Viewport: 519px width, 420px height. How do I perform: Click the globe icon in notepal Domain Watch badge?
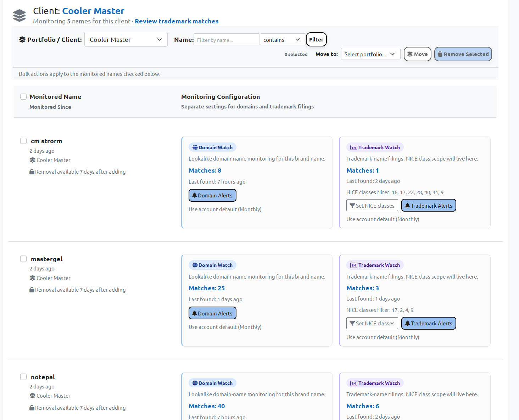pyautogui.click(x=195, y=383)
